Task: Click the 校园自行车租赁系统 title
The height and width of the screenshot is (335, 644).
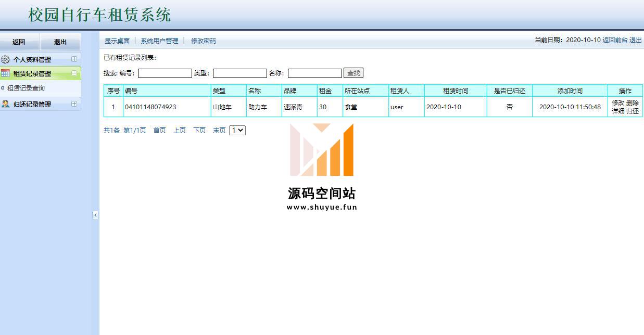Action: [99, 15]
